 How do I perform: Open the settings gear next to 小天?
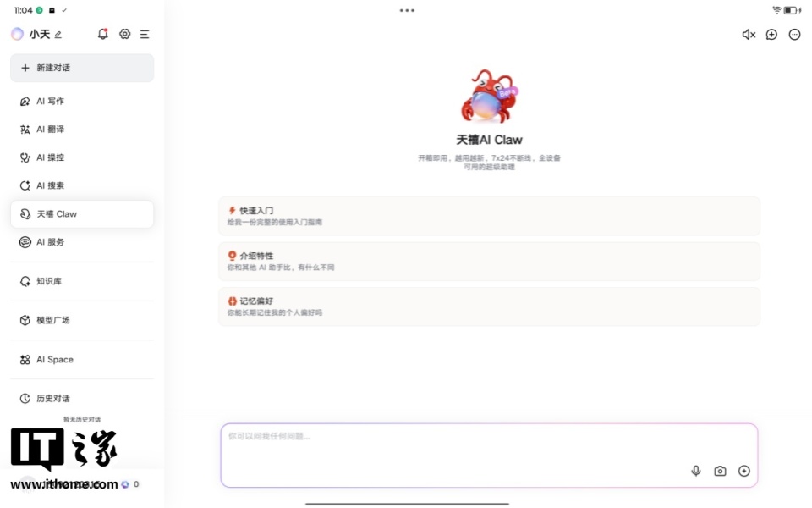point(124,34)
